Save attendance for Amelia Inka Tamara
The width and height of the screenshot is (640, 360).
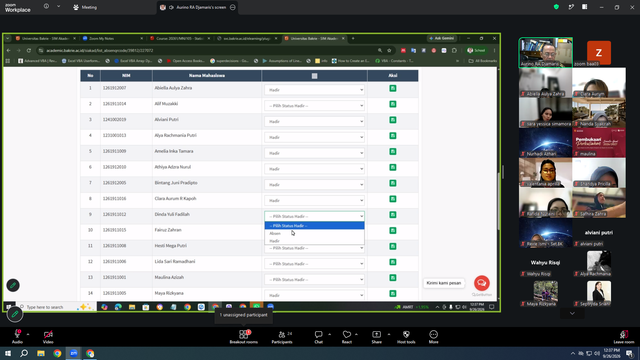pyautogui.click(x=393, y=151)
